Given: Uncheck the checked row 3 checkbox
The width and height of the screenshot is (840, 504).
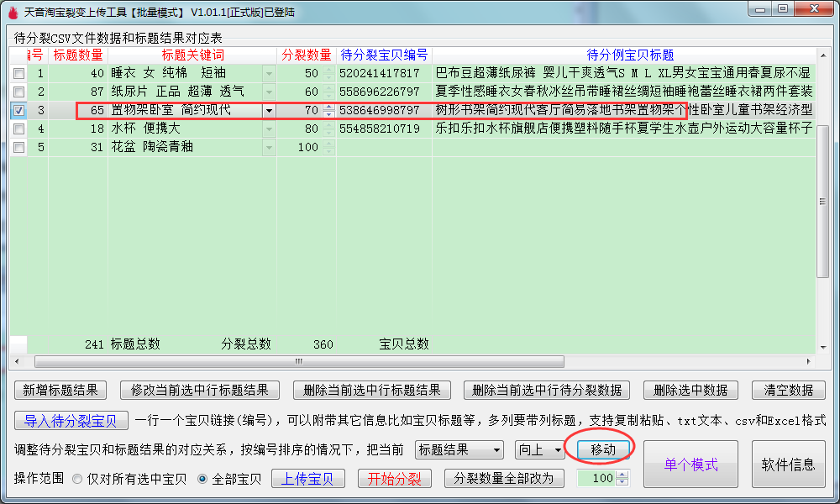Looking at the screenshot, I should pos(18,110).
